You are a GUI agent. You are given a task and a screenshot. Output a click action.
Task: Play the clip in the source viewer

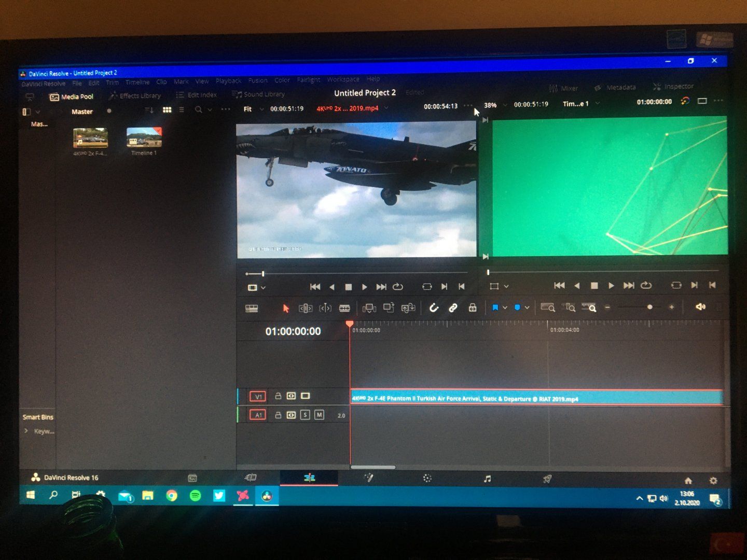point(365,287)
